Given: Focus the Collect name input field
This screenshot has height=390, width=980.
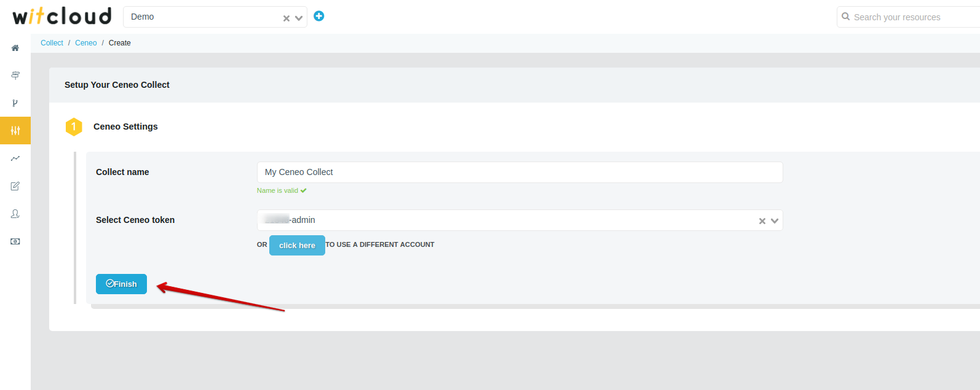Looking at the screenshot, I should [x=520, y=172].
